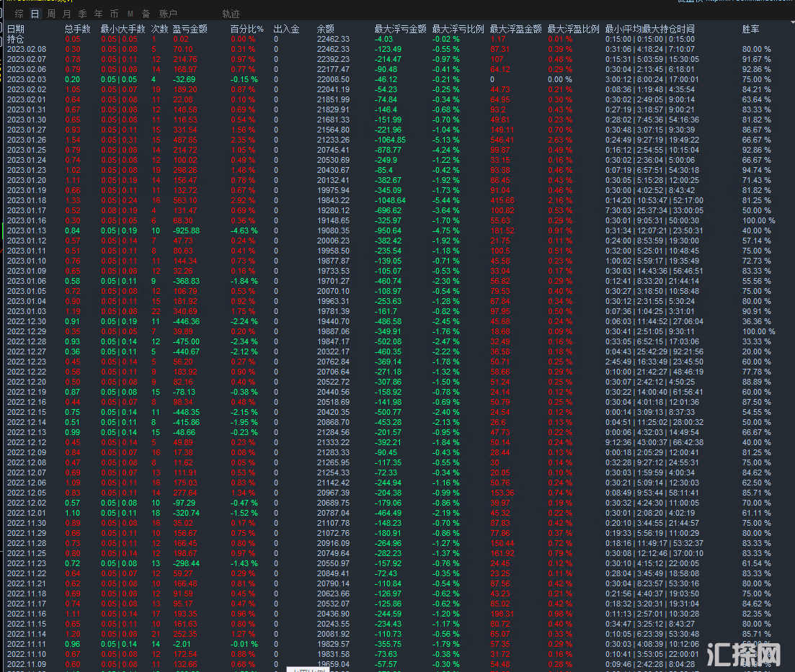Image resolution: width=795 pixels, height=672 pixels.
Task: Click the 最大浮亏金额 column header
Action: [x=400, y=30]
